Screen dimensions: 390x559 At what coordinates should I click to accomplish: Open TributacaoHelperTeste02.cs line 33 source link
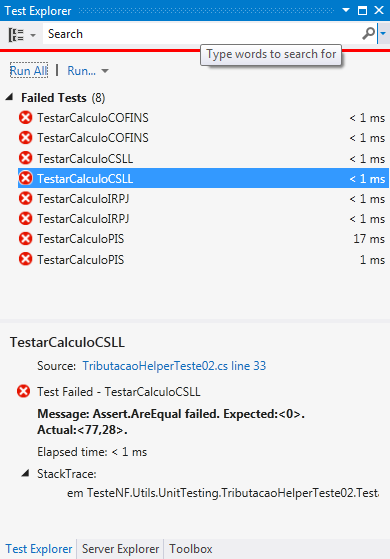[174, 366]
